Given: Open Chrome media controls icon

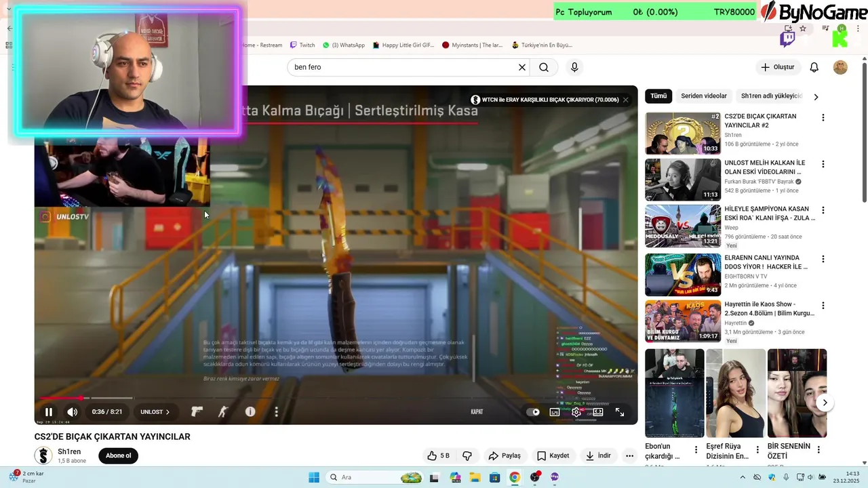Looking at the screenshot, I should [x=825, y=28].
